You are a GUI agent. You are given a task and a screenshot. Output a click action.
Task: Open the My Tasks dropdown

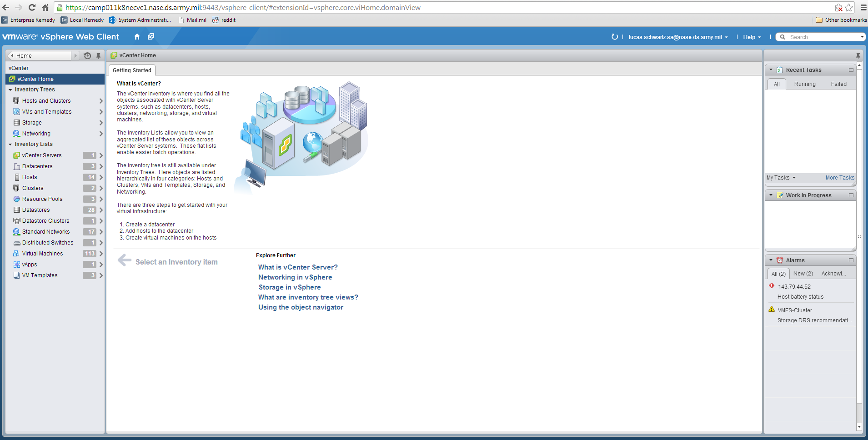[781, 178]
